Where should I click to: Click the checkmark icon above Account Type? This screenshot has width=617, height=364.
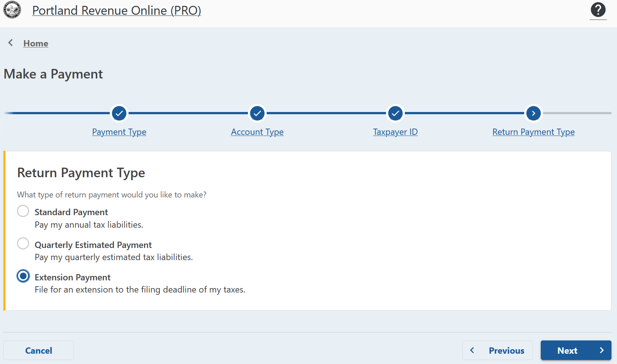tap(257, 113)
